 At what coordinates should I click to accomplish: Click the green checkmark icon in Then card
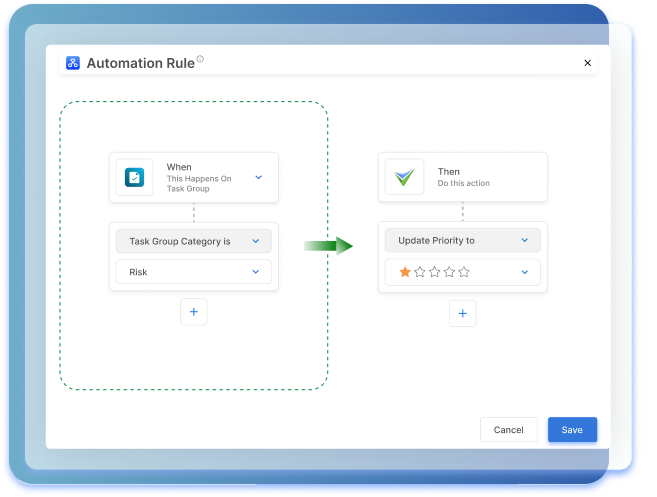click(x=404, y=178)
